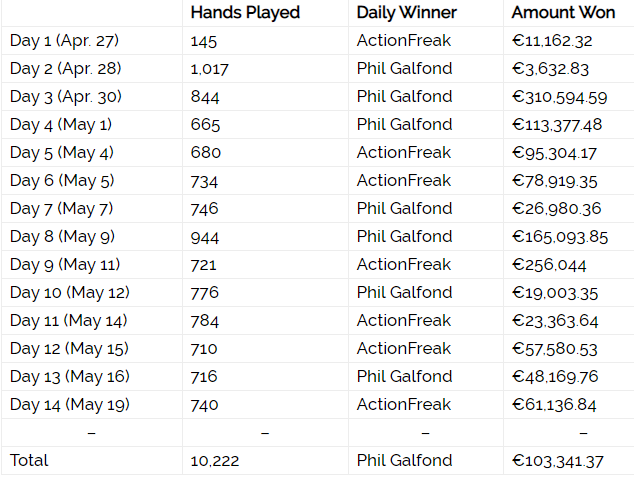This screenshot has width=634, height=479.
Task: Click the Day 12 (May 15) cell
Action: (x=70, y=349)
